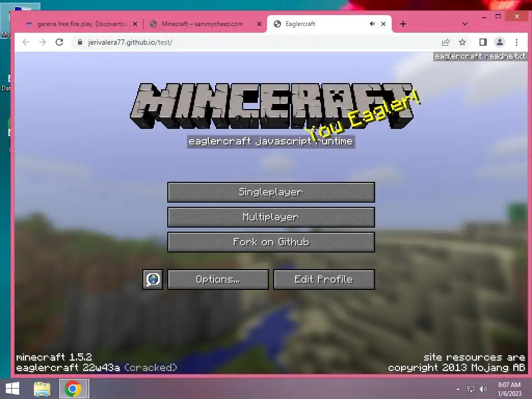Select the "minecraft 1.5.2" version text
Image resolution: width=532 pixels, height=399 pixels.
tap(54, 357)
